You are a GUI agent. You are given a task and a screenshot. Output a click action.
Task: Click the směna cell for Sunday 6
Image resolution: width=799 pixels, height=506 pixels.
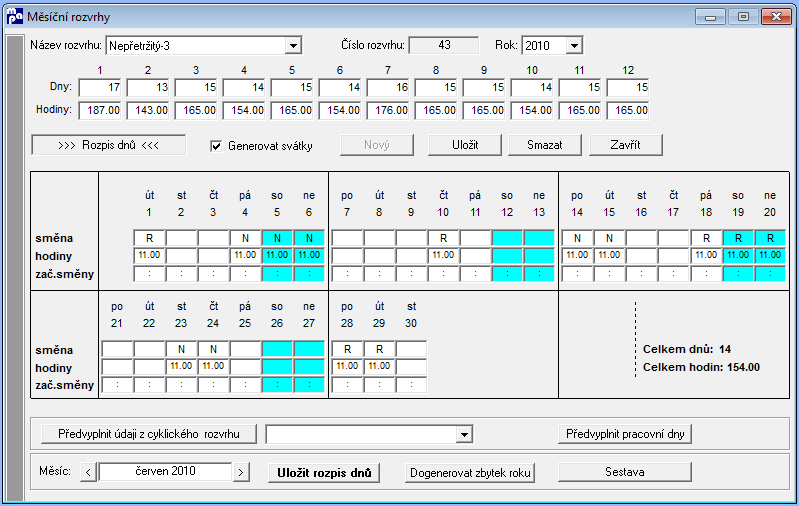coord(309,238)
